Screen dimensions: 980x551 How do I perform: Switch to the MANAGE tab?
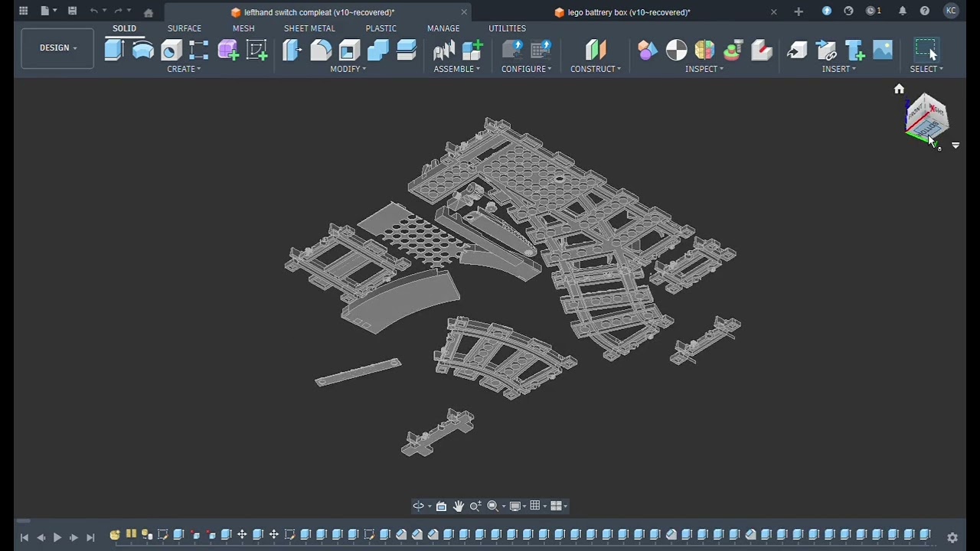pyautogui.click(x=443, y=28)
